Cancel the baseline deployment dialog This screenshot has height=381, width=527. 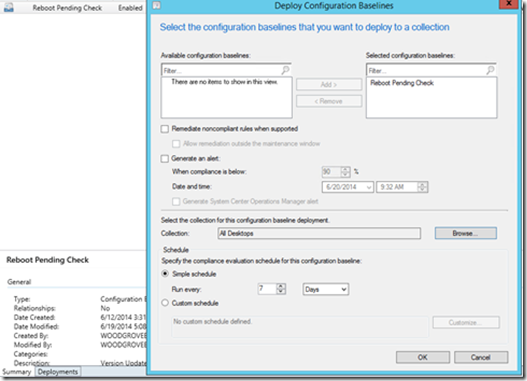[x=481, y=357]
